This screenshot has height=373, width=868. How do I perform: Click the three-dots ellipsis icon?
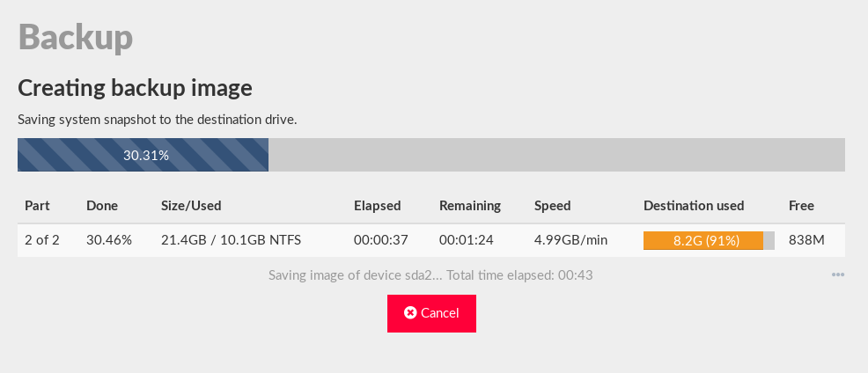pyautogui.click(x=837, y=275)
